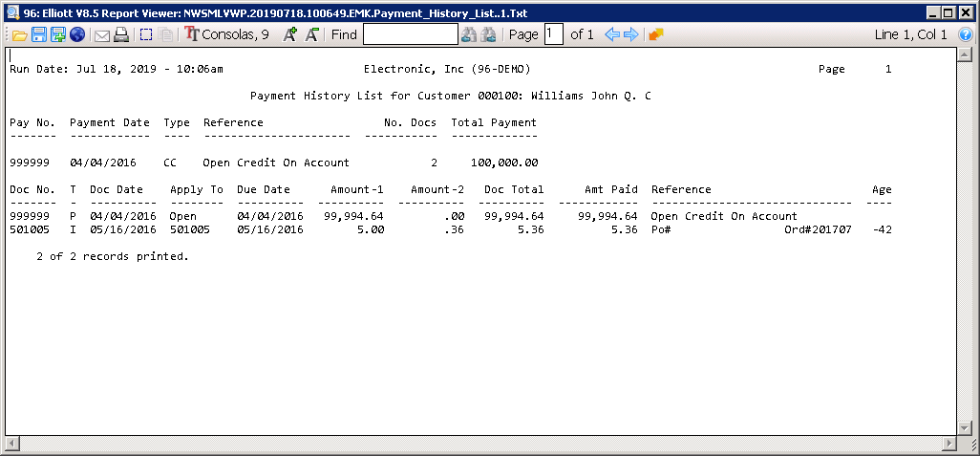Minimize the Report Viewer window

(x=934, y=12)
